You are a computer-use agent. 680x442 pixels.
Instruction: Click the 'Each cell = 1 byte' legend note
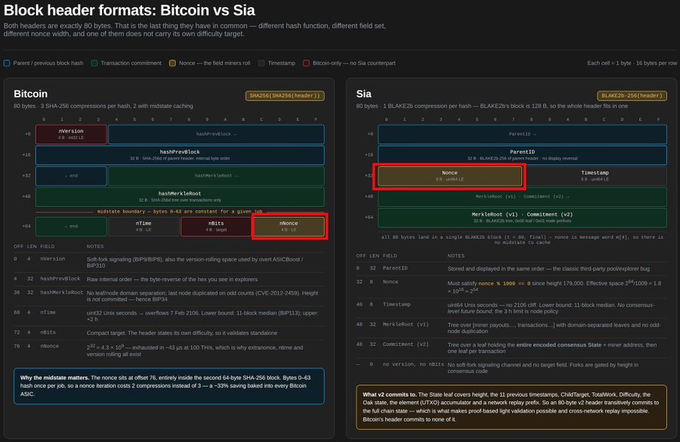tap(632, 63)
